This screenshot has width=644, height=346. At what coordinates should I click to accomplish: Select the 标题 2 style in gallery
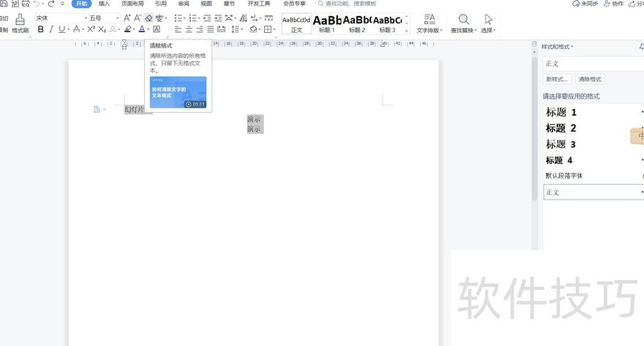[x=357, y=24]
